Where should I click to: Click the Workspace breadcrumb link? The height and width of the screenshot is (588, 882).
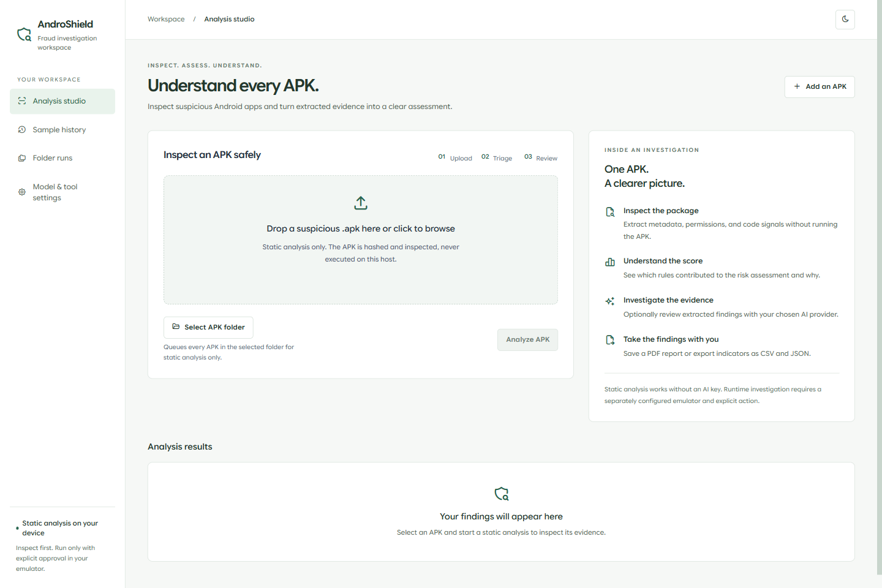pyautogui.click(x=166, y=19)
